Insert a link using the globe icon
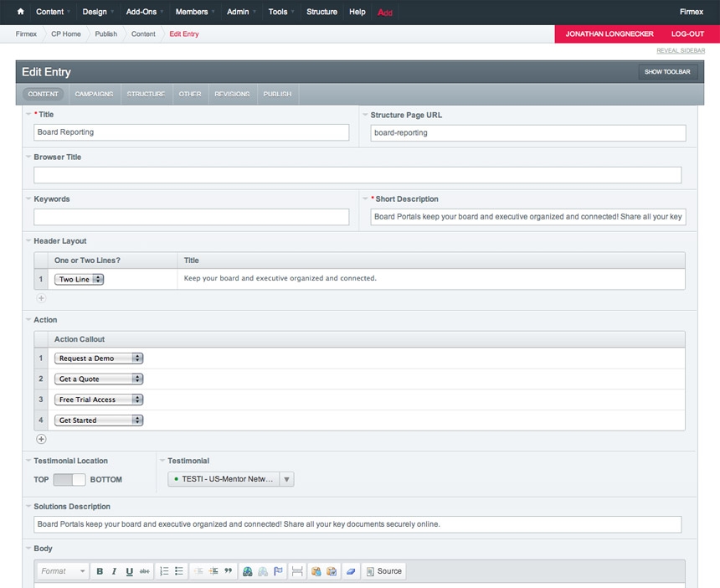This screenshot has height=588, width=720. pos(248,571)
